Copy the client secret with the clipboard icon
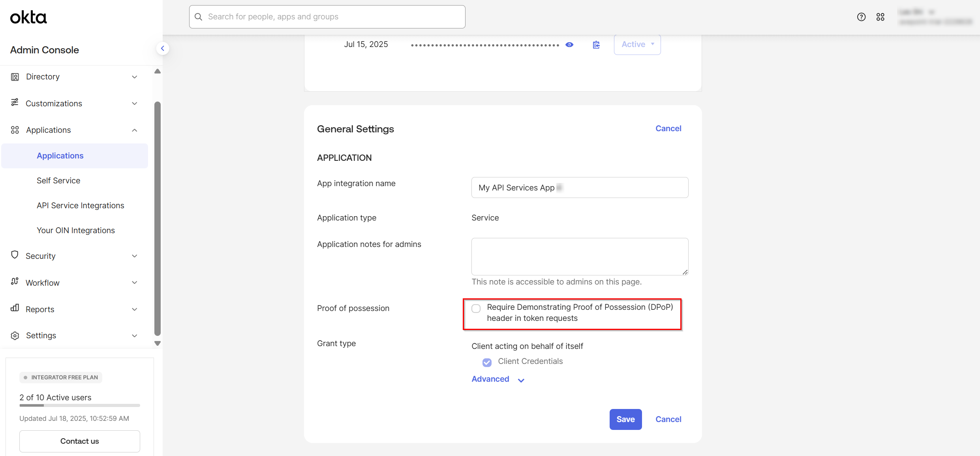The width and height of the screenshot is (980, 456). pyautogui.click(x=596, y=45)
